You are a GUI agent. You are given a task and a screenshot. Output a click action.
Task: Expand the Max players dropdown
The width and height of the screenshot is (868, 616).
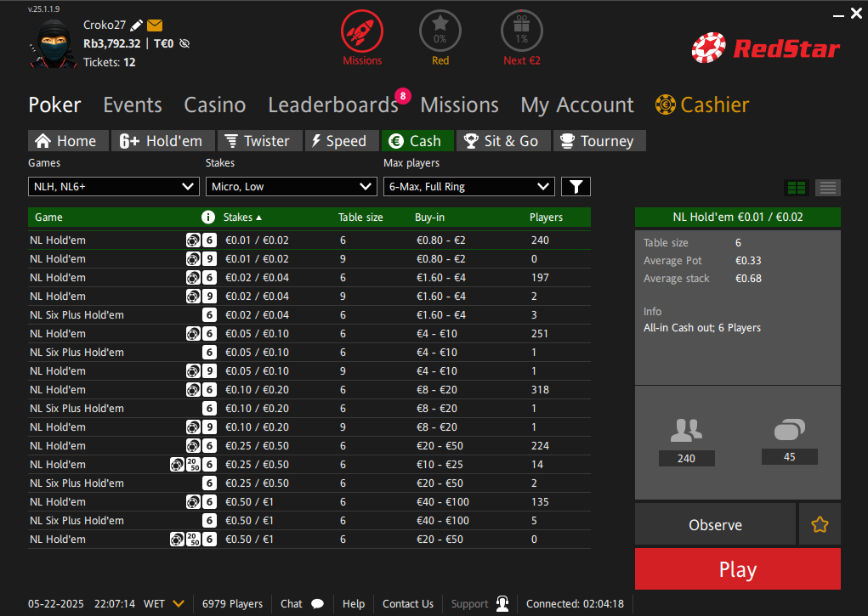[x=469, y=187]
